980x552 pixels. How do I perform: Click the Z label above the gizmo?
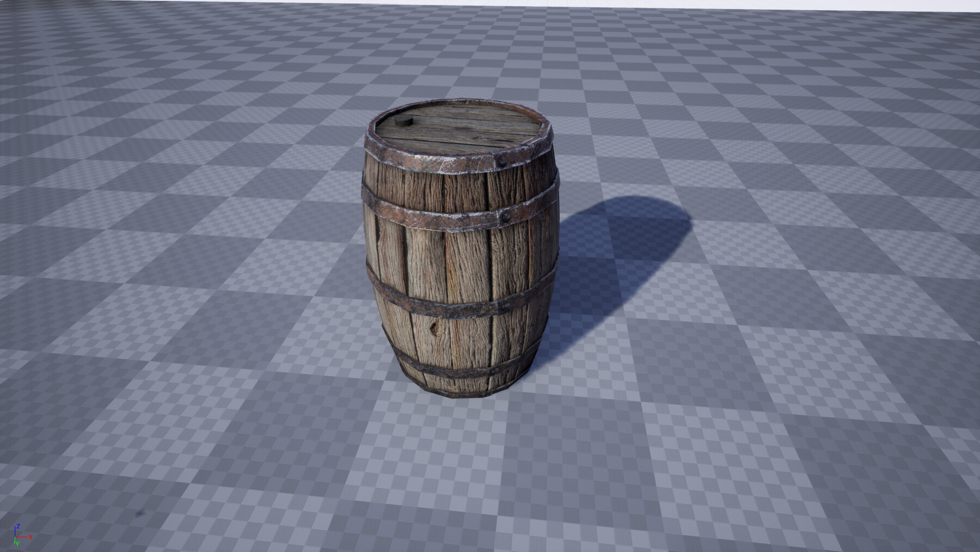pos(19,526)
